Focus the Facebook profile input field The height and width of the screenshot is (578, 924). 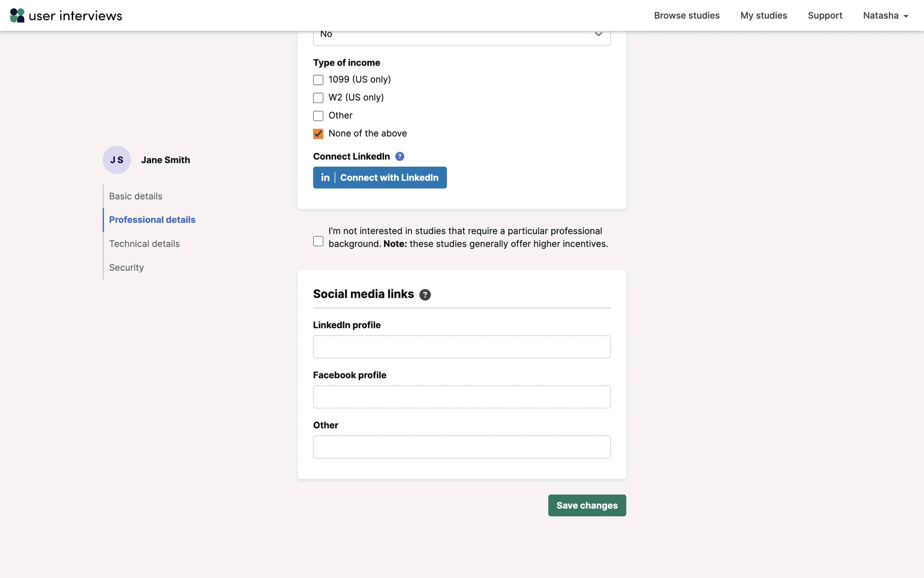(x=462, y=397)
